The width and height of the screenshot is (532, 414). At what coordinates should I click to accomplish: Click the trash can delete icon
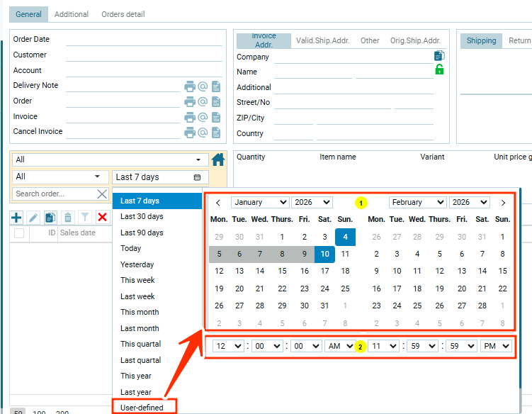point(67,217)
